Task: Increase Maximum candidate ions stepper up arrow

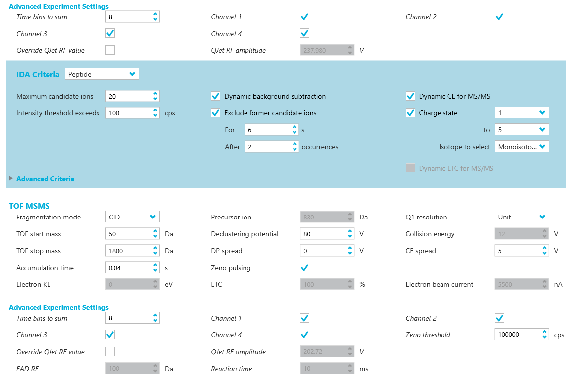Action: 155,94
